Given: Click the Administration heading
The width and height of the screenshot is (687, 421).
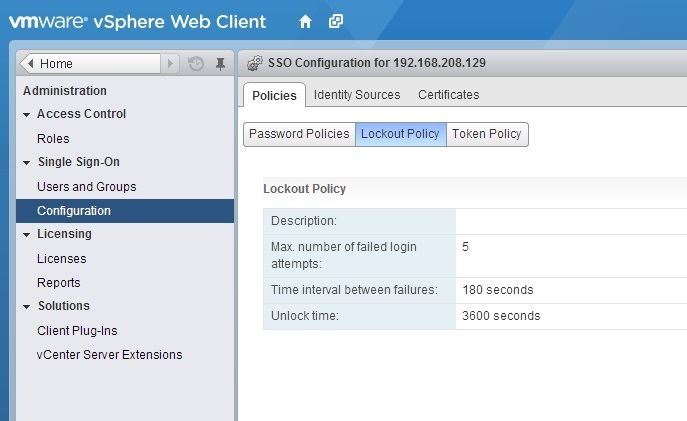Looking at the screenshot, I should (x=65, y=91).
